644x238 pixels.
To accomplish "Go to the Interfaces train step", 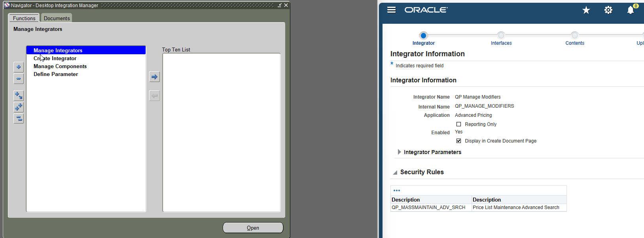I will click(501, 43).
